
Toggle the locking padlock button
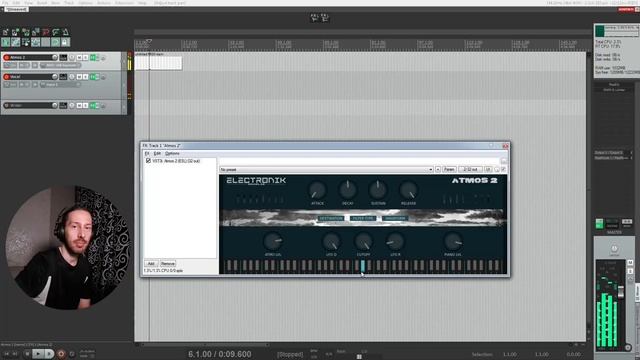[x=65, y=42]
